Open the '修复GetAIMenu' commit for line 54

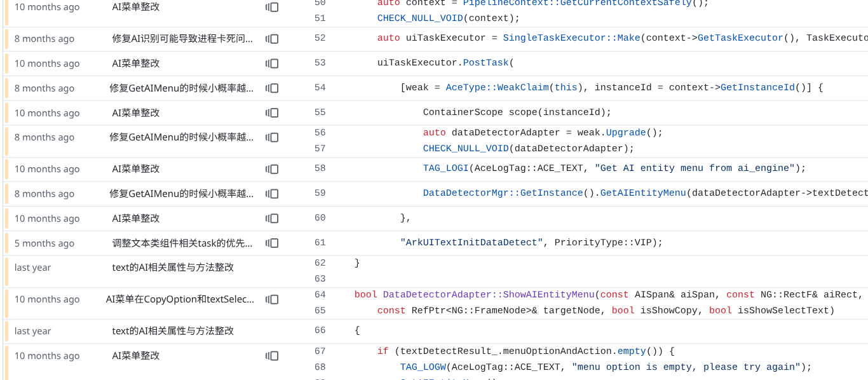click(x=181, y=88)
